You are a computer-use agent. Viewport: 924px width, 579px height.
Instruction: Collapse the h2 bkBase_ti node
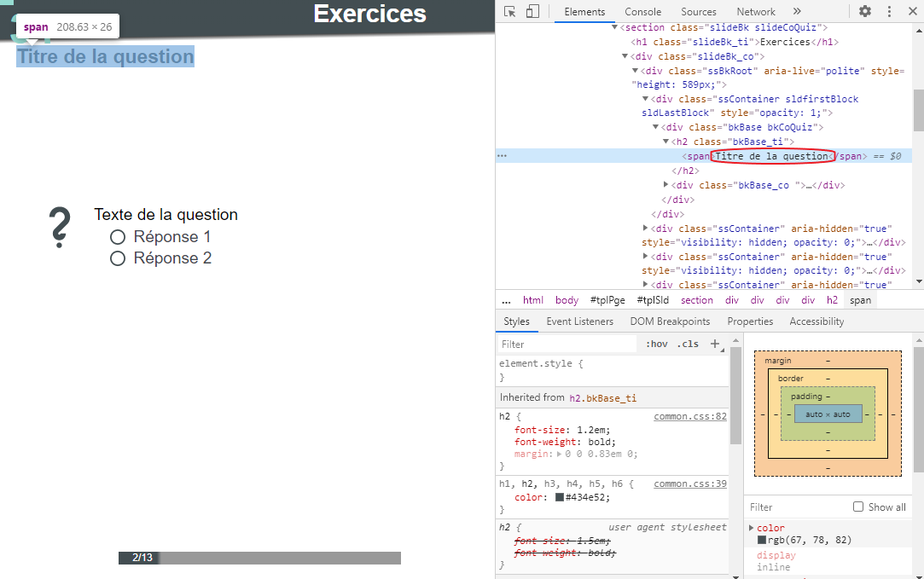666,142
